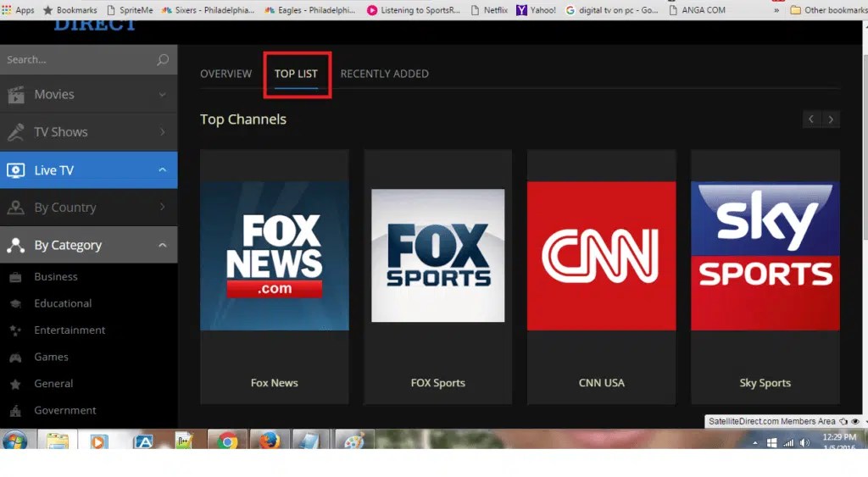Click the taskbar volume speaker icon
868x477 pixels.
804,443
